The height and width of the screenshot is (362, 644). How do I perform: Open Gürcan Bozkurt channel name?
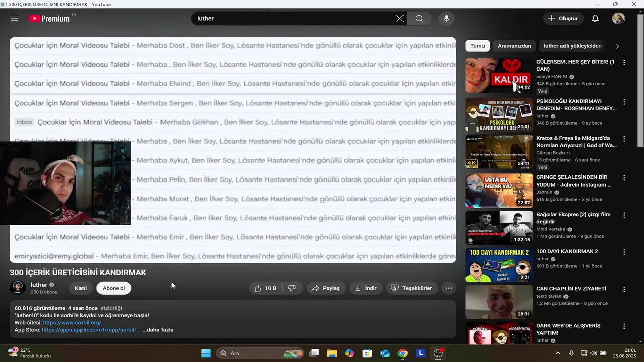(x=553, y=153)
